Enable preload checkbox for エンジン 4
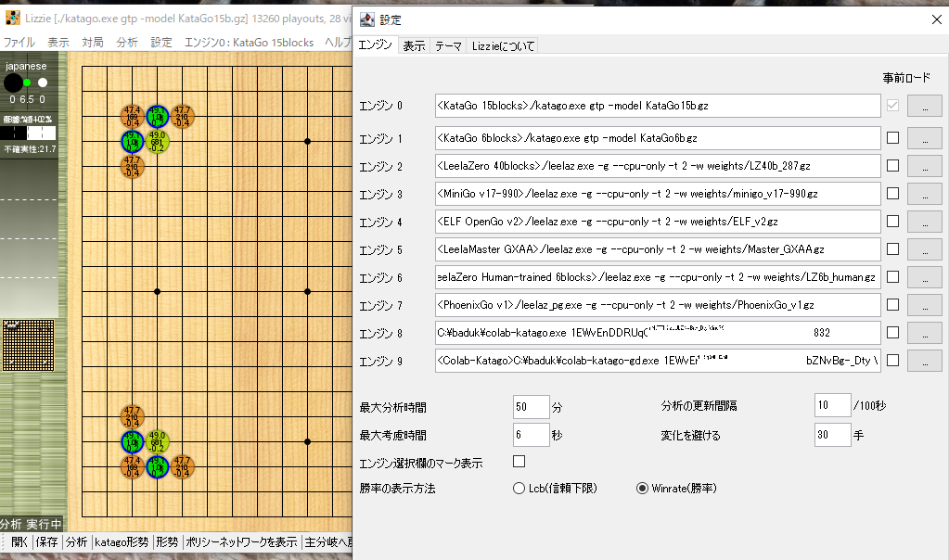Viewport: 949px width, 560px height. click(892, 222)
